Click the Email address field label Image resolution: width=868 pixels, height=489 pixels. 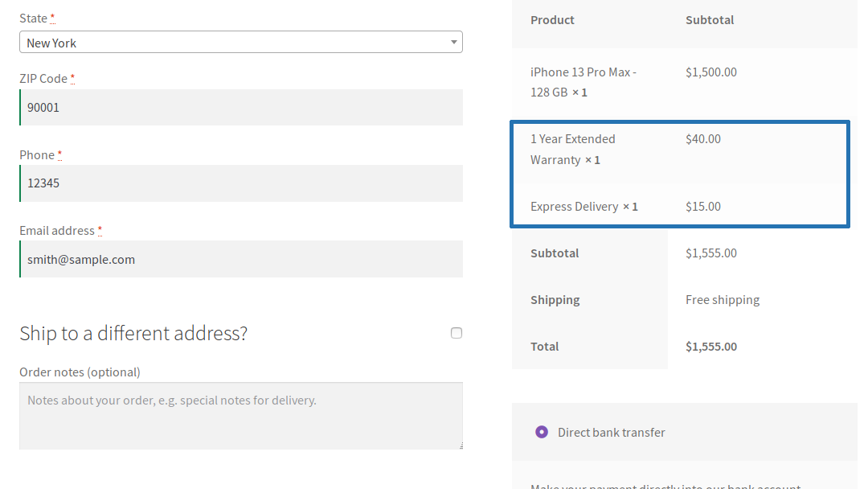pyautogui.click(x=56, y=231)
